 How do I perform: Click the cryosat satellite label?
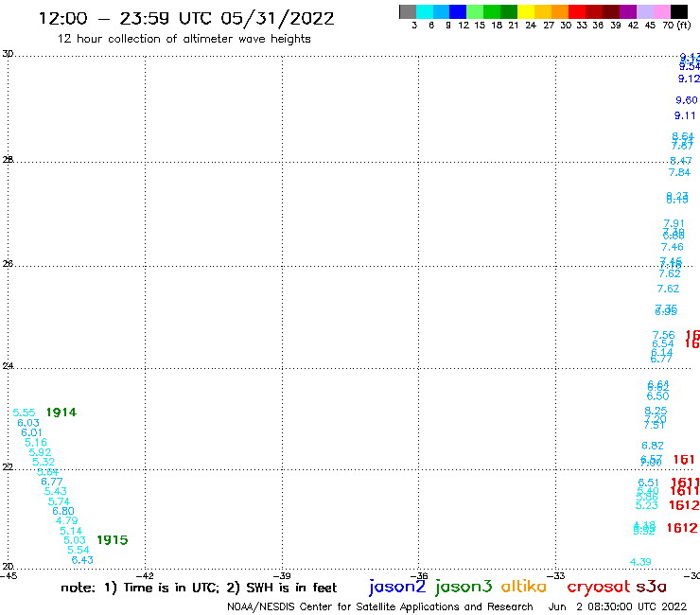coord(598,587)
